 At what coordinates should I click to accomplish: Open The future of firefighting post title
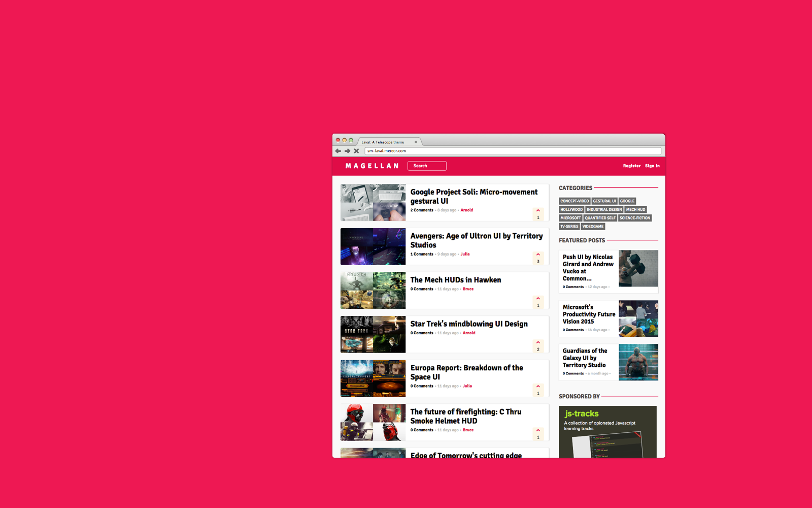pos(466,417)
